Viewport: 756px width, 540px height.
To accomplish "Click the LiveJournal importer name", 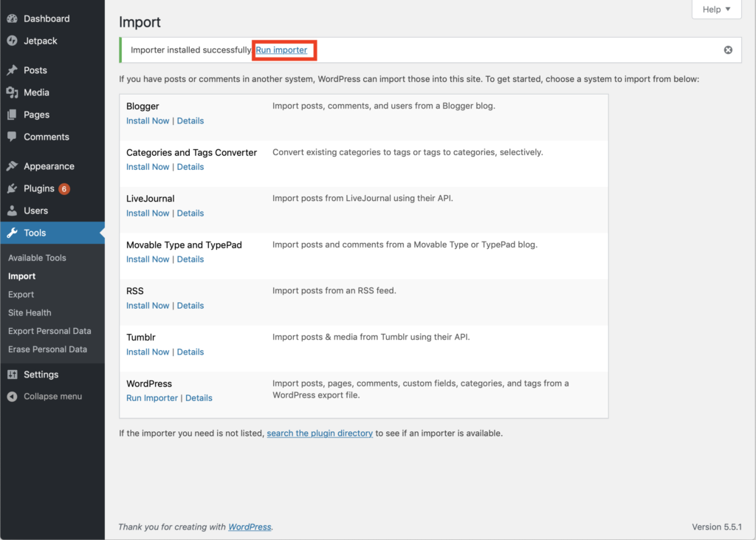I will pos(151,199).
